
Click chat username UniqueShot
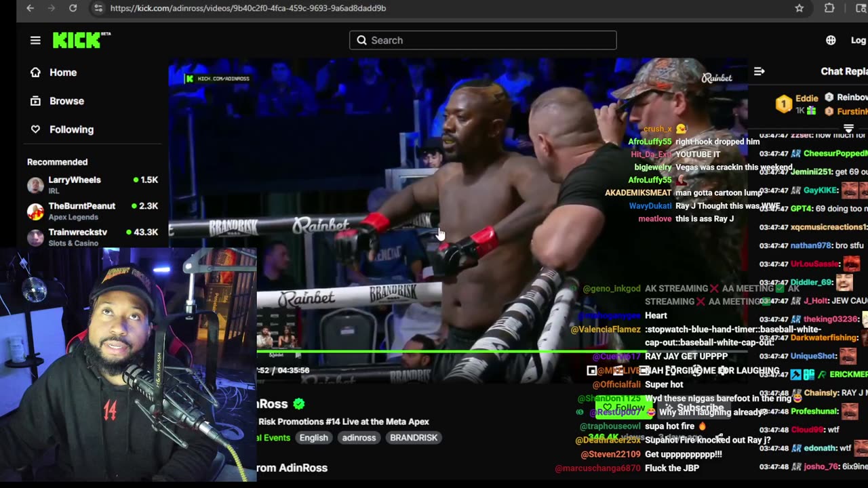[814, 356]
